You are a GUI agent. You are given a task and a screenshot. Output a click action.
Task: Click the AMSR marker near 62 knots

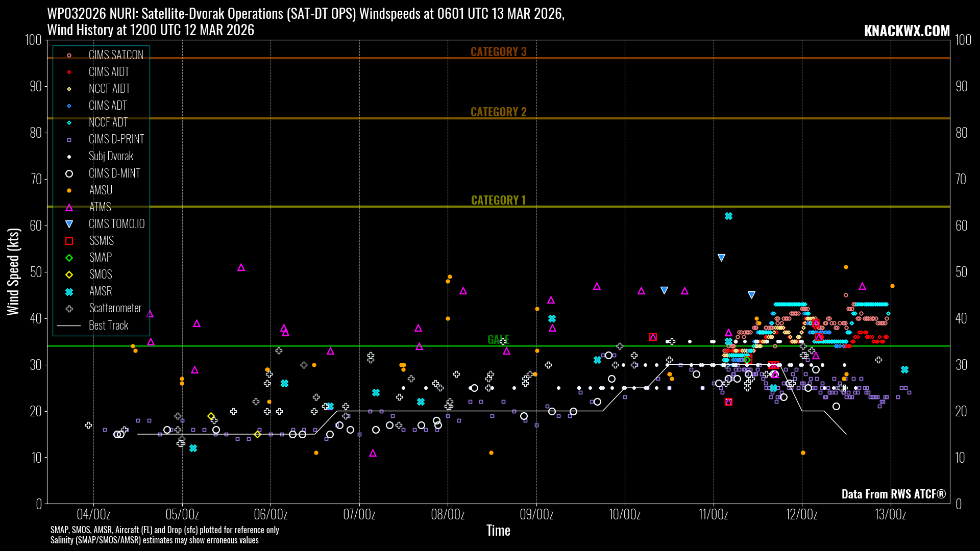click(x=728, y=216)
